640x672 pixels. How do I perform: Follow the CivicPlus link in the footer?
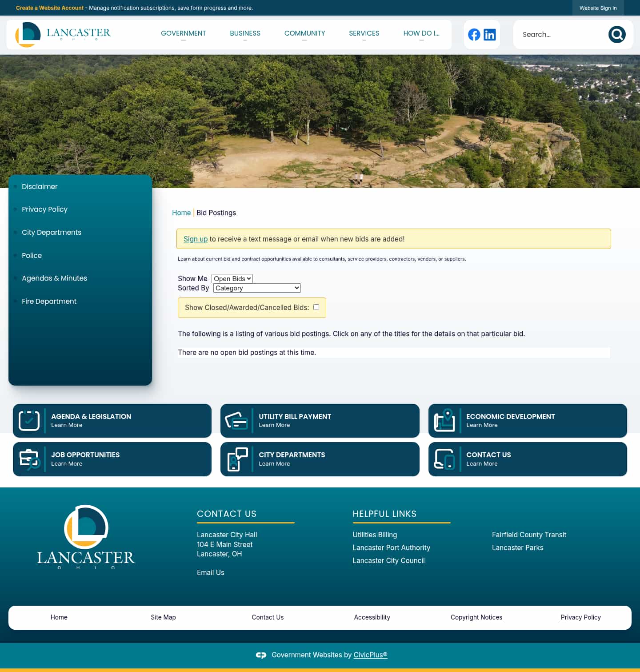(370, 655)
